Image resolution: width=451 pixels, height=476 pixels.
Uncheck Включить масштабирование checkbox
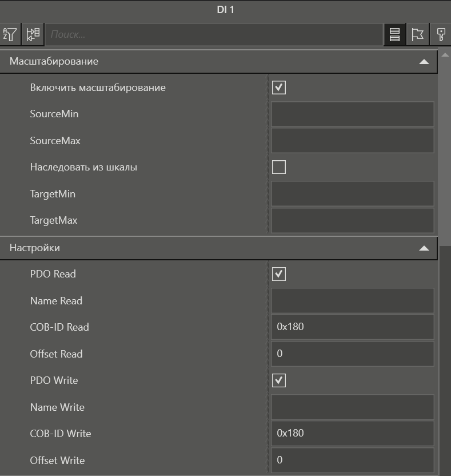[x=279, y=88]
